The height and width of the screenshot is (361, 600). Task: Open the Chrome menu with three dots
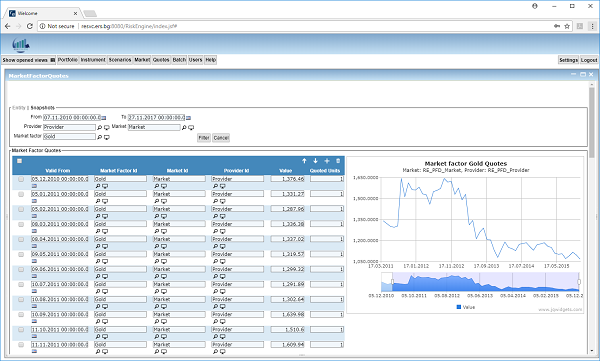tap(592, 26)
